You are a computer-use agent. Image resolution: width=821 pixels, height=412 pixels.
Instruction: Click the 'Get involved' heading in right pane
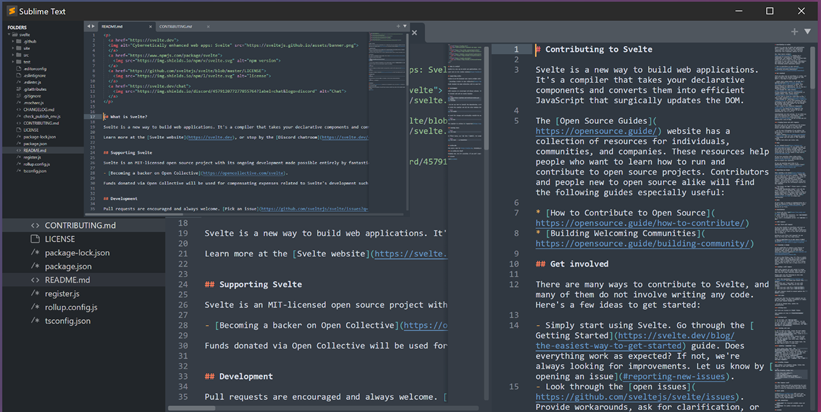click(x=579, y=264)
